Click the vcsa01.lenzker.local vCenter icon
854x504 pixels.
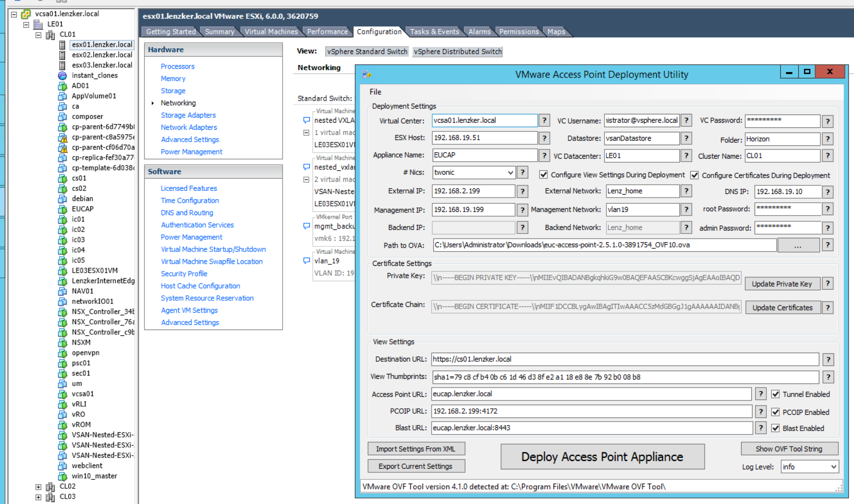26,14
